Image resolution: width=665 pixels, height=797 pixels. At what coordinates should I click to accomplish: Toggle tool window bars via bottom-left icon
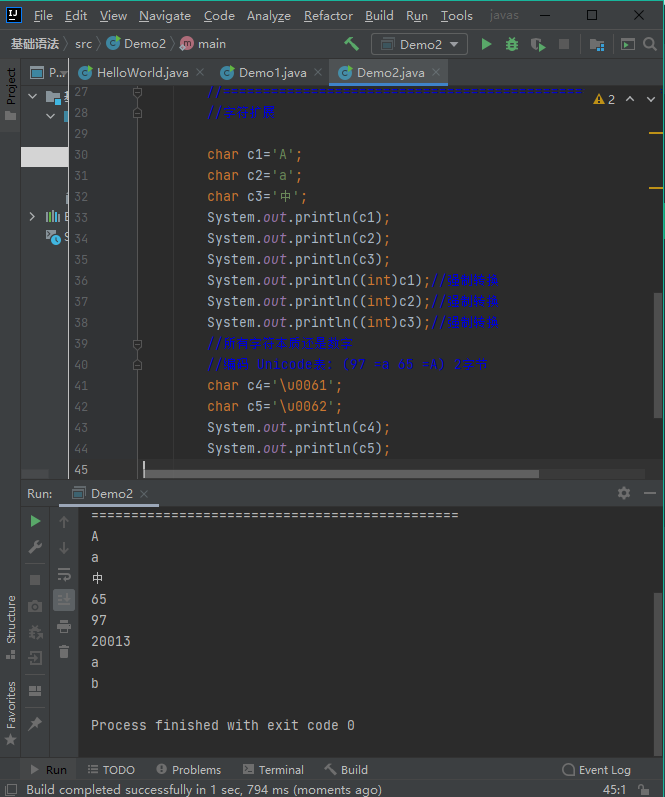11,789
